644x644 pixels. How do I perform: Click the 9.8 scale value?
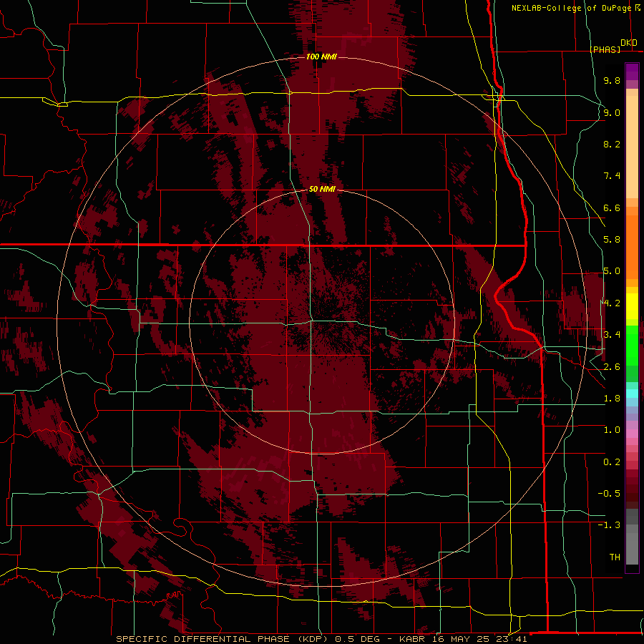coord(612,80)
